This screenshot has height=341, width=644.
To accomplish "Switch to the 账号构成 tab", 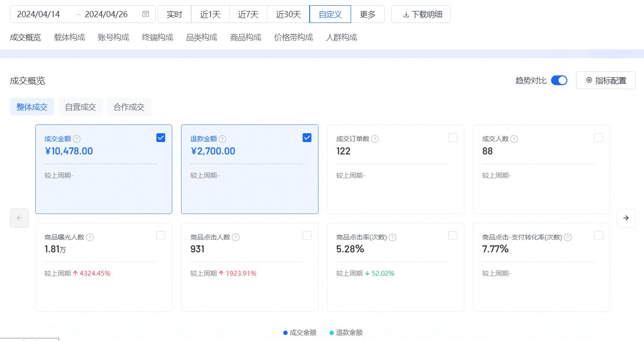I will click(114, 37).
